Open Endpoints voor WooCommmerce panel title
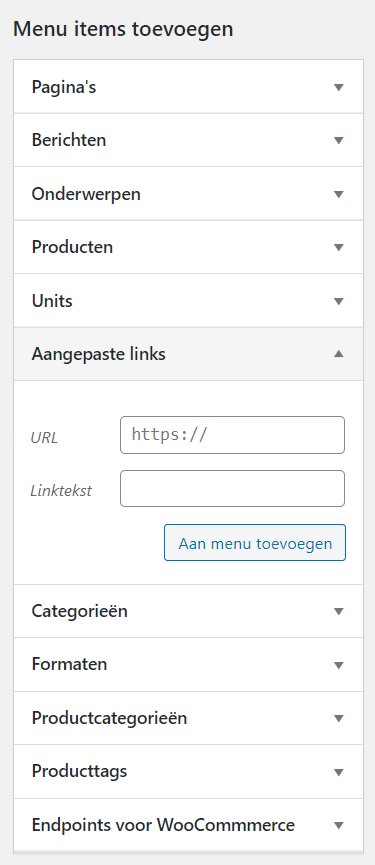375x865 pixels. click(163, 825)
